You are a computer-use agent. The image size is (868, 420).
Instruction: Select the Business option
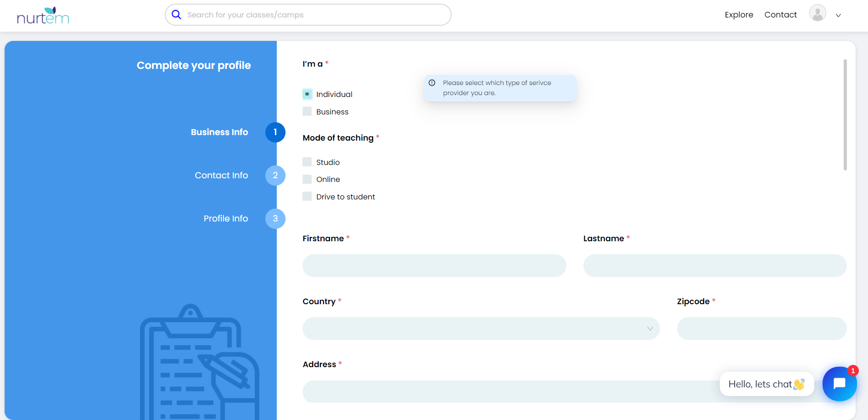click(x=307, y=112)
